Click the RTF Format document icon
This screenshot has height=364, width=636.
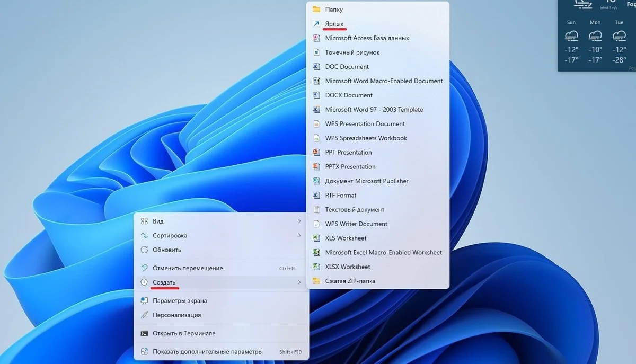(316, 196)
